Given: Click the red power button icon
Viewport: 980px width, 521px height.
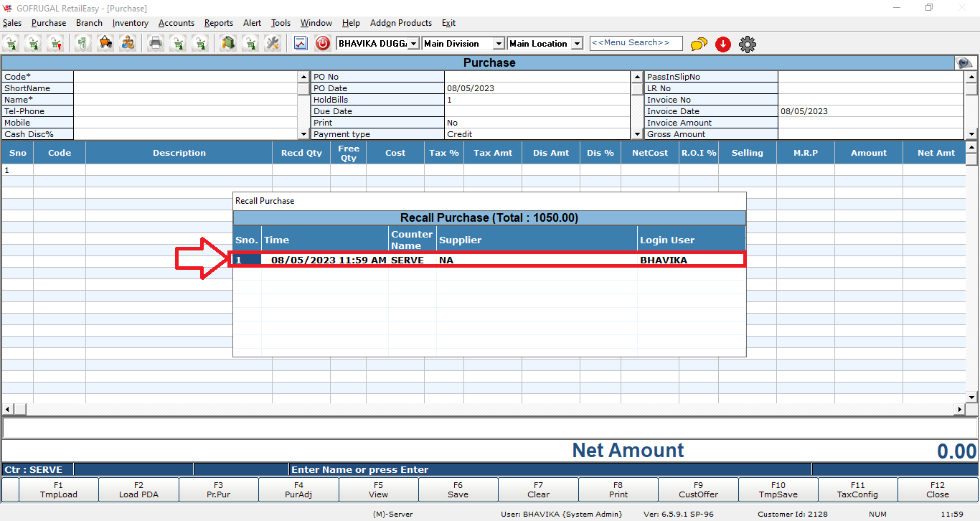Looking at the screenshot, I should point(323,44).
